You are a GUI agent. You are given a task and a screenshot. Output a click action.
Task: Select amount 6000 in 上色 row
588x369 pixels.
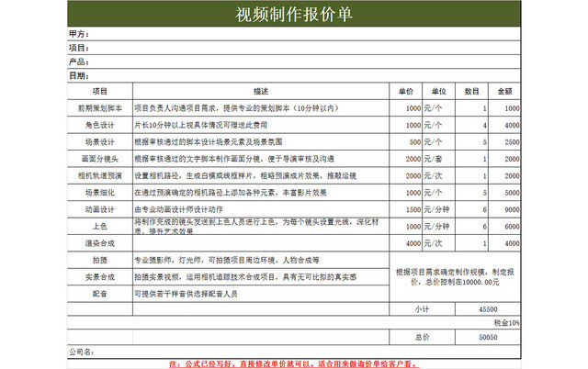click(x=504, y=227)
